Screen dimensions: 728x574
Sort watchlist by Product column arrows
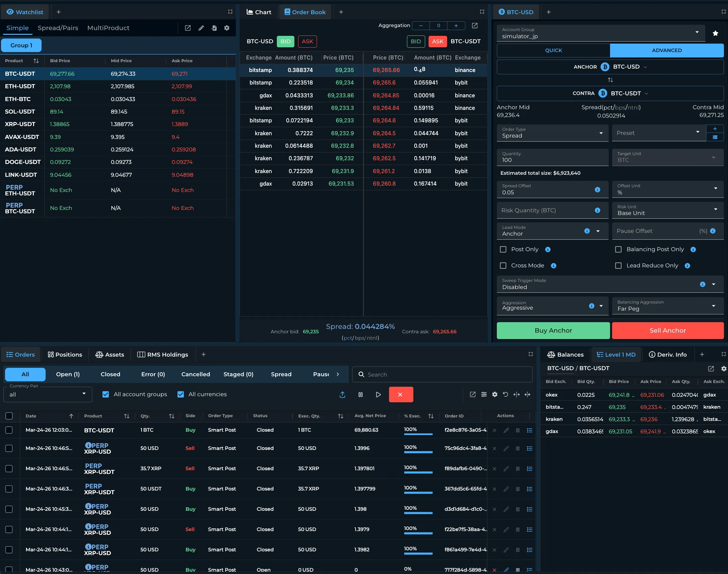36,61
